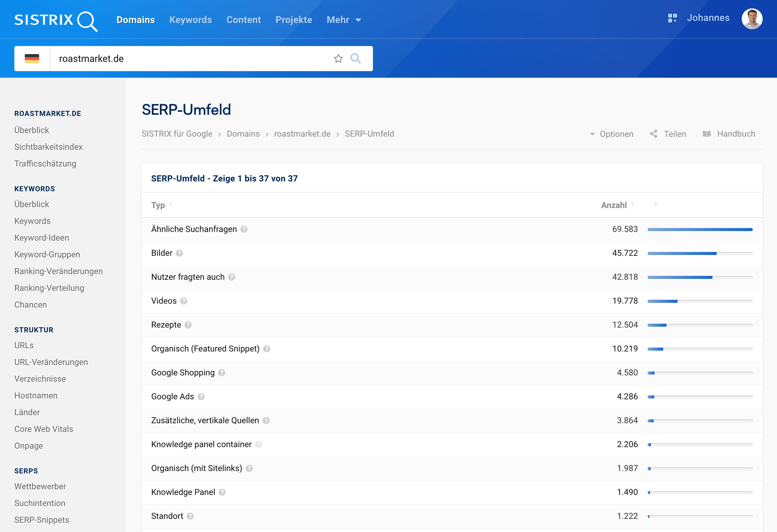The width and height of the screenshot is (777, 532).
Task: Click Domains in the breadcrumb
Action: tap(243, 134)
